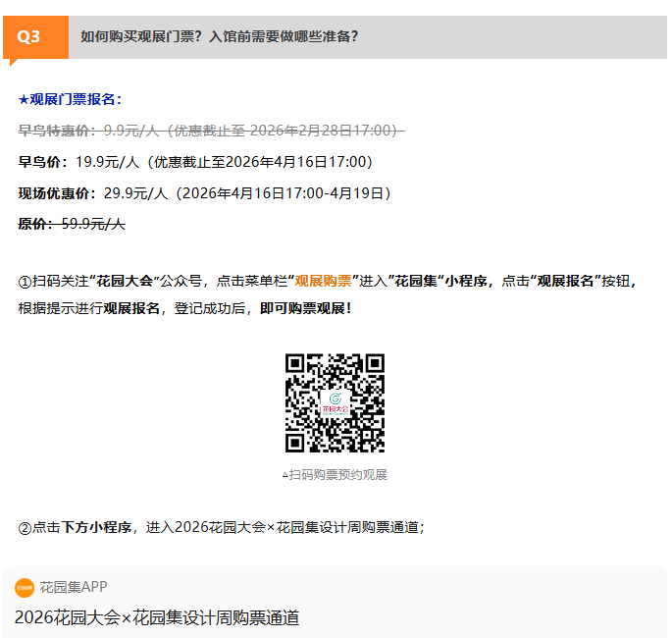The height and width of the screenshot is (638, 672).
Task: Click the struck-through 早鸟特惠价 9.9元 line
Action: (x=211, y=131)
